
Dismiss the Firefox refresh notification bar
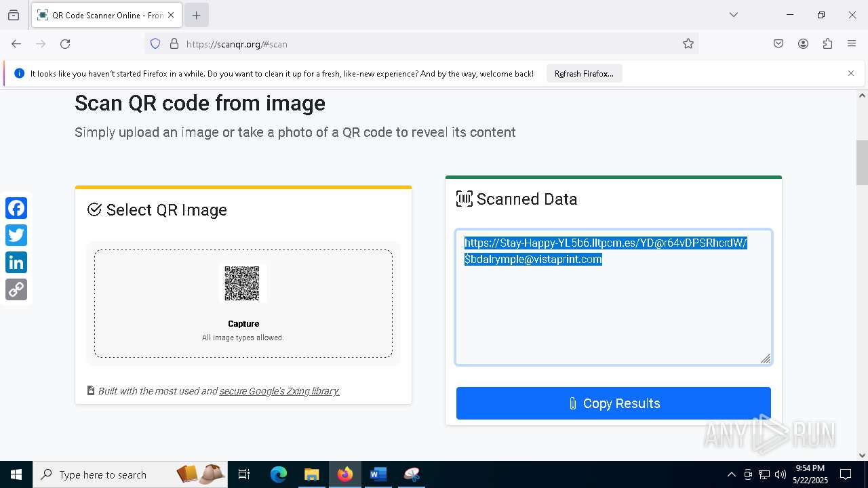(851, 74)
